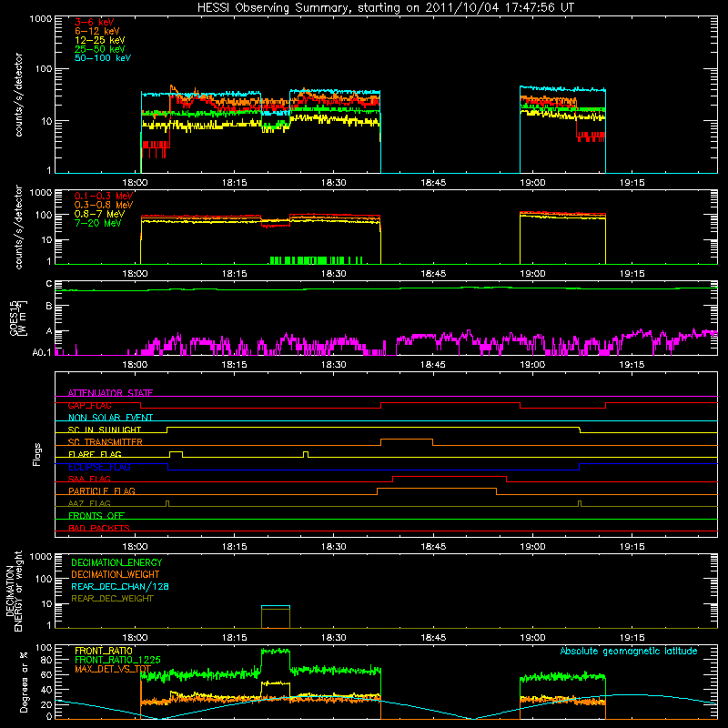Image resolution: width=728 pixels, height=728 pixels.
Task: Click the 18:45 tick under the GOES panel
Action: (x=433, y=365)
